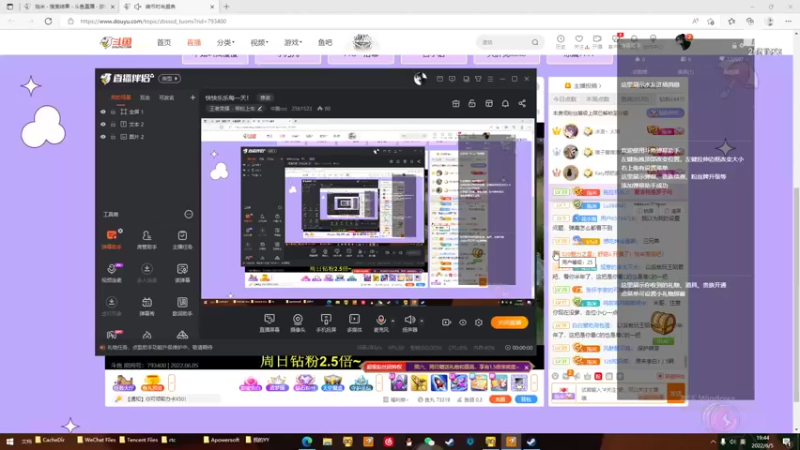Add a Camera (摄像头) source
800x450 pixels.
297,322
